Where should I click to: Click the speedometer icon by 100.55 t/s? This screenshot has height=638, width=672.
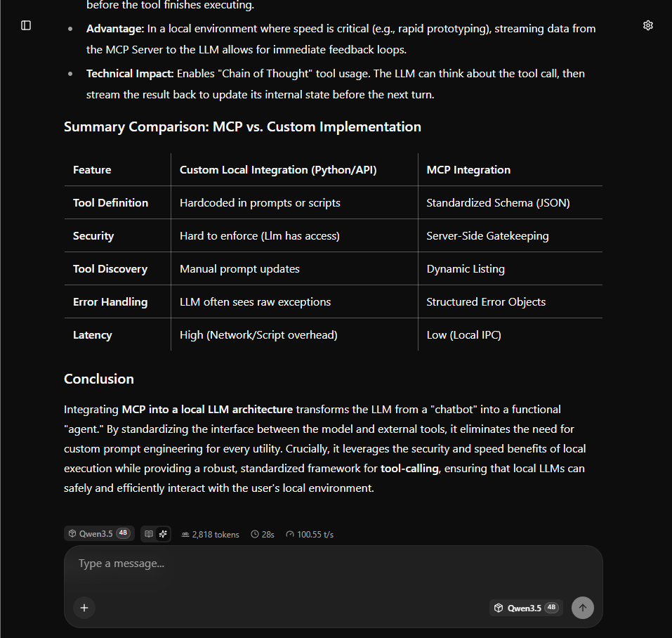click(290, 534)
